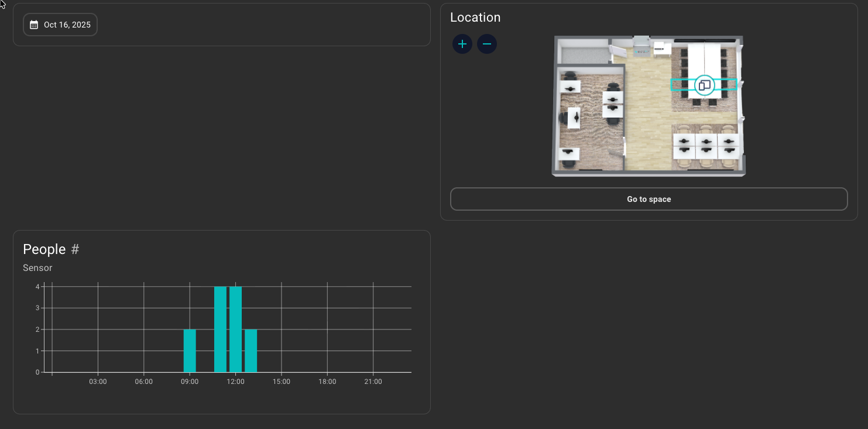Image resolution: width=868 pixels, height=429 pixels.
Task: Click the teal highlighted sensor zone outline
Action: 679,85
